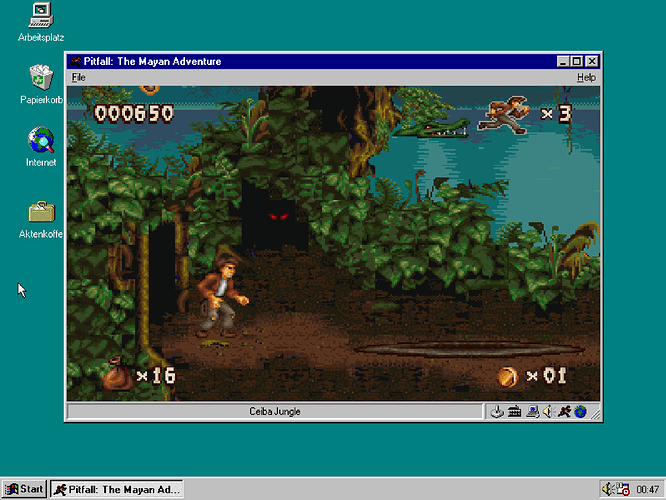Click the crocodile health meter in HUD
Viewport: 666px width, 500px height.
tap(430, 127)
